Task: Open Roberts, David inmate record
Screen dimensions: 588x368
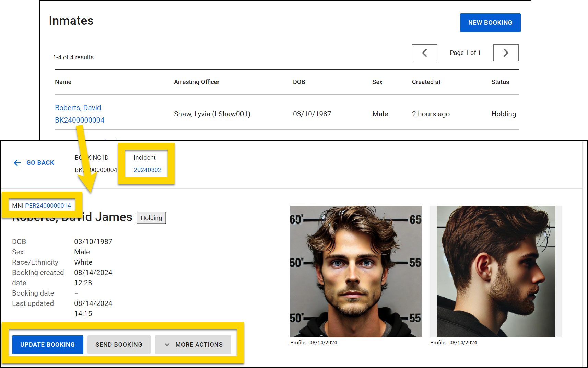Action: pos(78,108)
